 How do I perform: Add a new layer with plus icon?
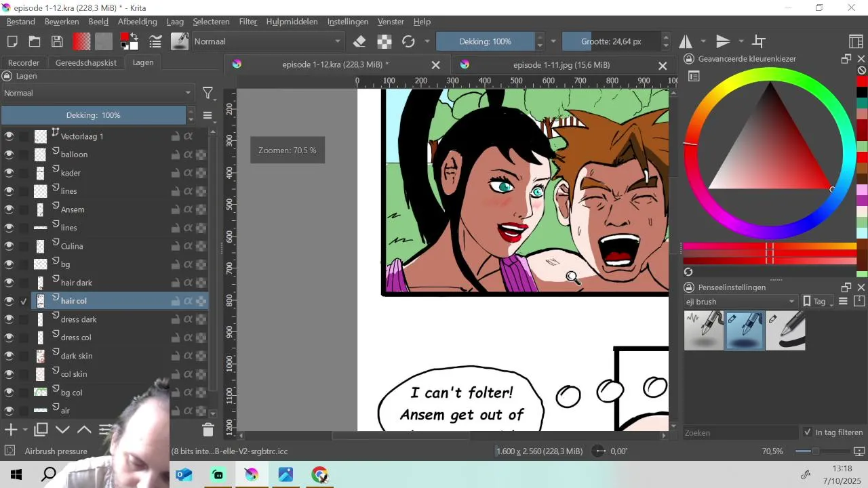(x=11, y=430)
